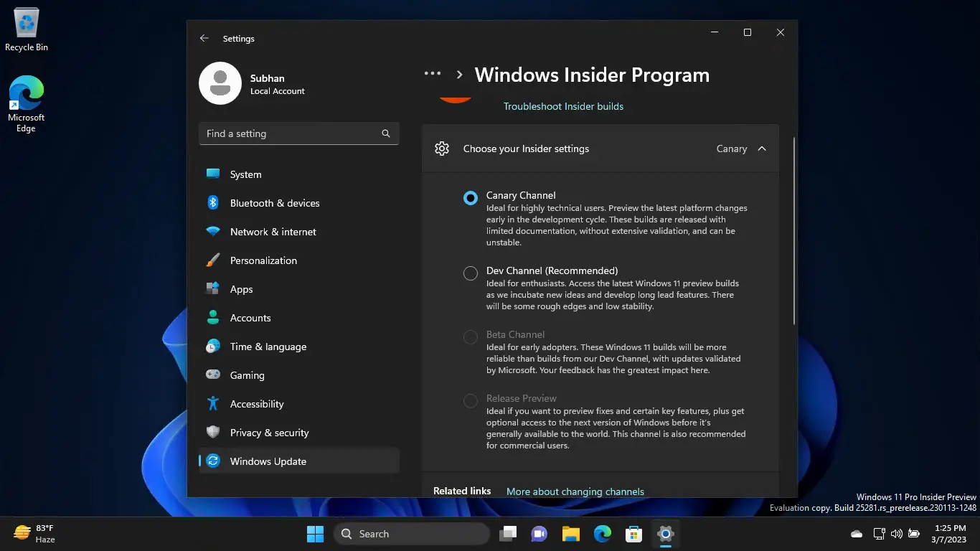Click the 'Canary' value in the settings header
The height and width of the screenshot is (551, 980).
pos(732,149)
